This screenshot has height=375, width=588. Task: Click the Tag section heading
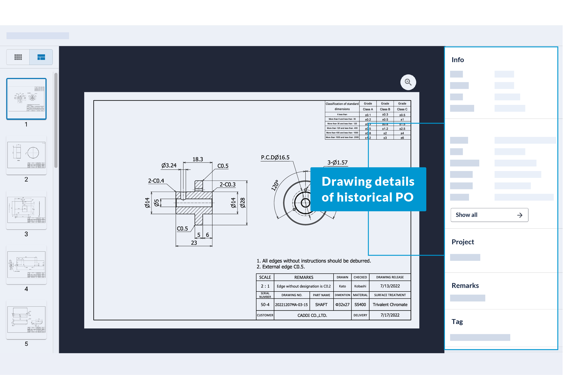(x=457, y=322)
